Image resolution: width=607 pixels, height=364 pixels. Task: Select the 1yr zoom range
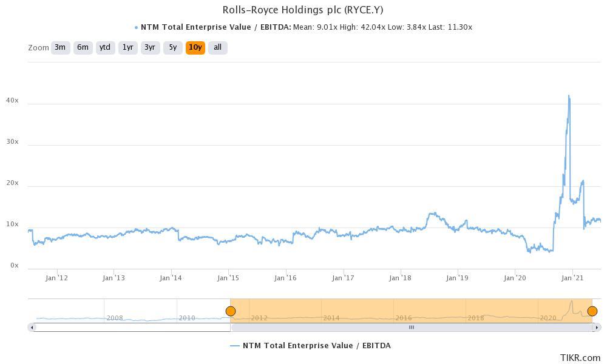pyautogui.click(x=127, y=47)
